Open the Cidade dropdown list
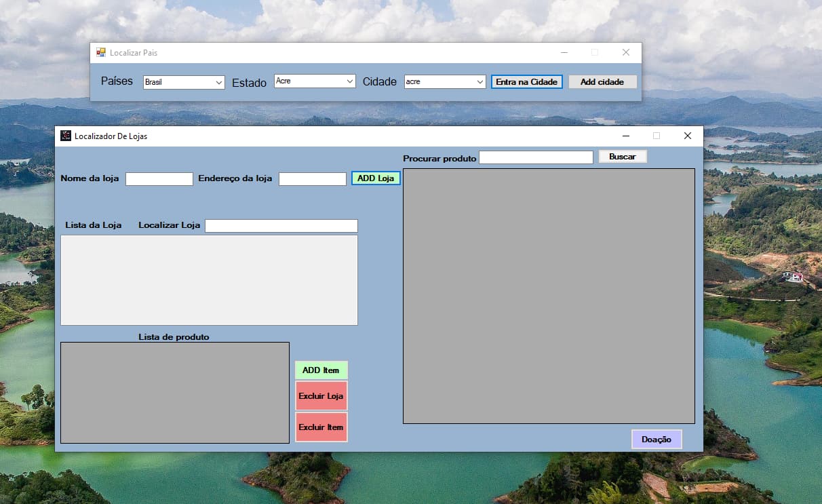 445,81
